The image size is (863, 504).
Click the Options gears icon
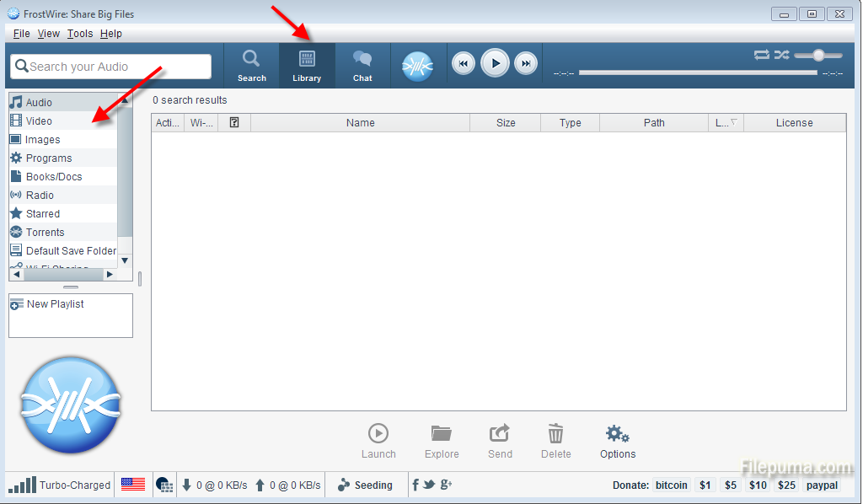(x=617, y=435)
